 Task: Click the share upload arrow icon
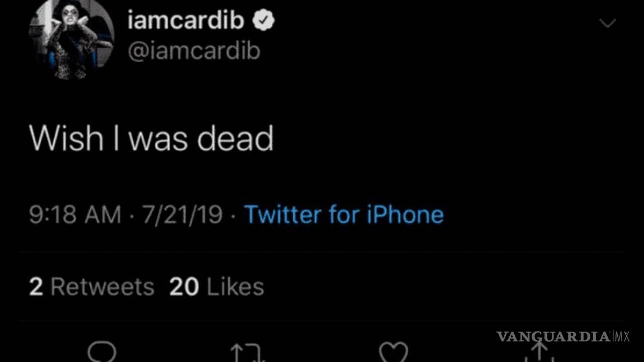pos(539,351)
